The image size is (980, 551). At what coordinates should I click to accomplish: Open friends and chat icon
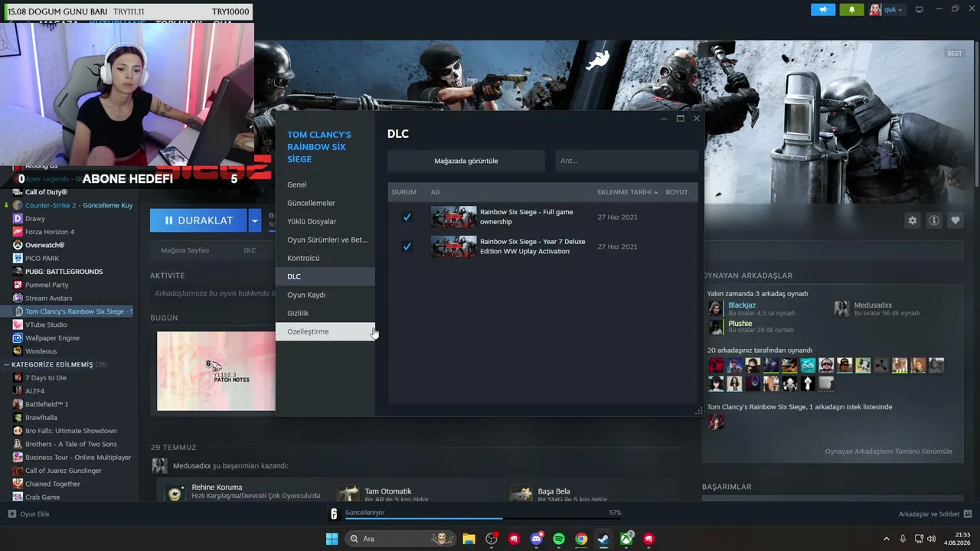[x=968, y=514]
